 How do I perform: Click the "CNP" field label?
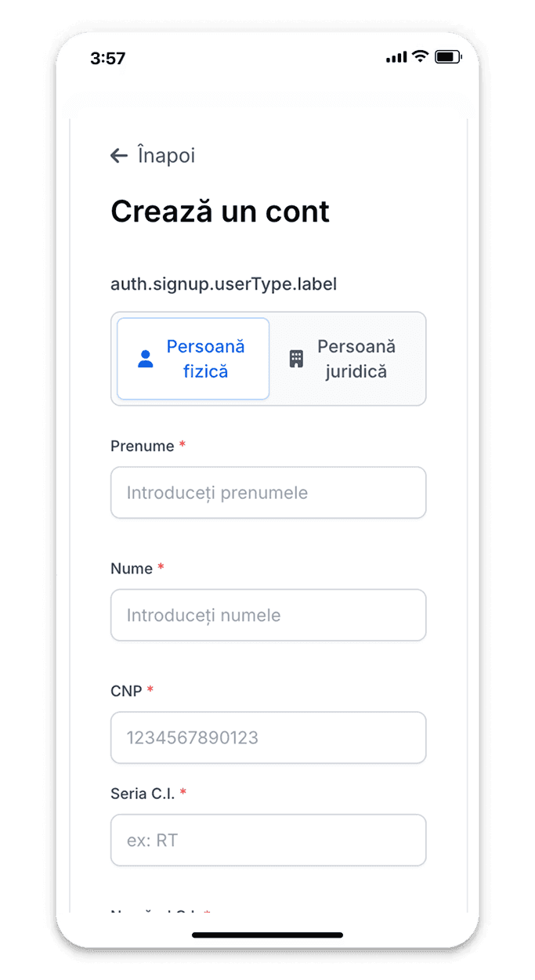pos(126,691)
